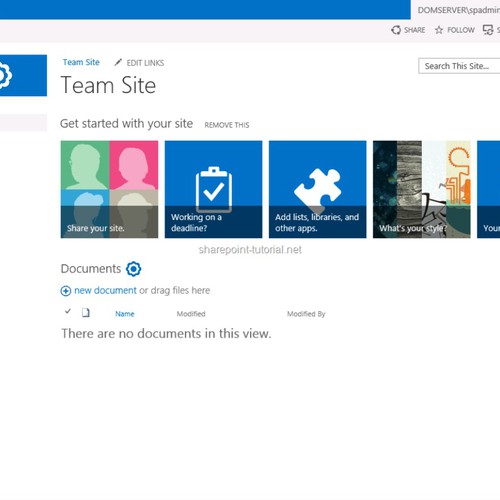Open the Share your site tile
This screenshot has width=500, height=500.
109,189
